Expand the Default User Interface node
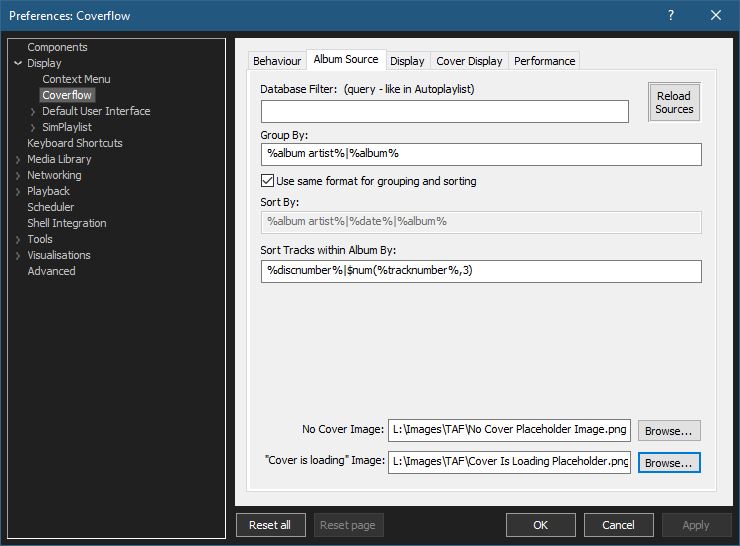 [33, 111]
